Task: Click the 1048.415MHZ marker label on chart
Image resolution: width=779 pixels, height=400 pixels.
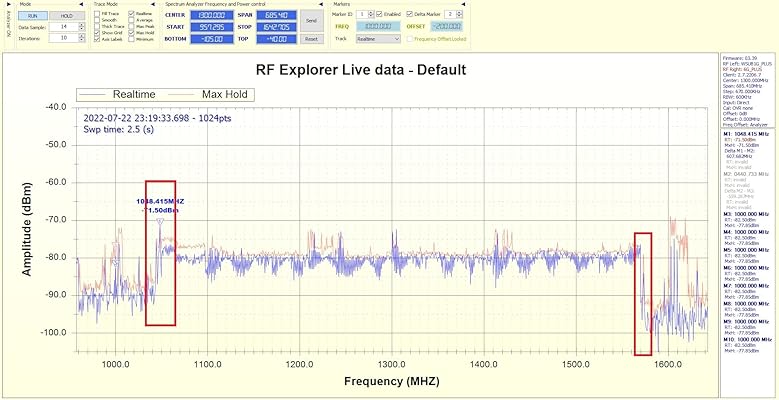Action: click(160, 202)
